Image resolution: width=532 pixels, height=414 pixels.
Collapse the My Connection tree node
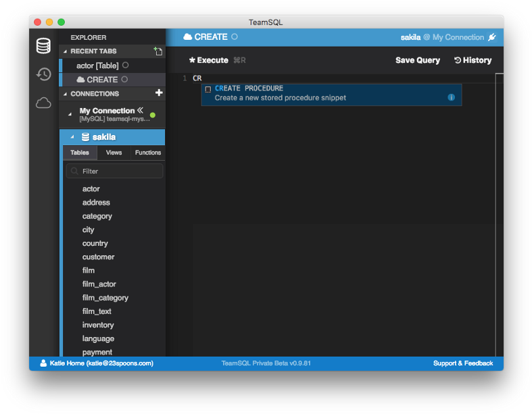point(70,114)
